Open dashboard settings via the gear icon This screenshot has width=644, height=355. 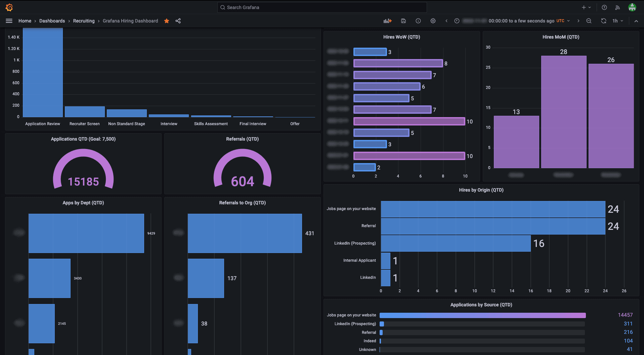[433, 21]
